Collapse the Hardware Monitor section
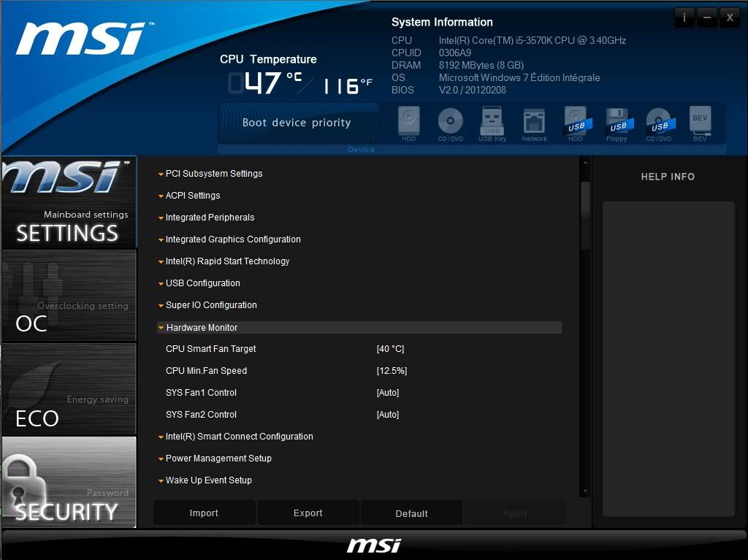Viewport: 748px width, 560px height. [x=202, y=328]
